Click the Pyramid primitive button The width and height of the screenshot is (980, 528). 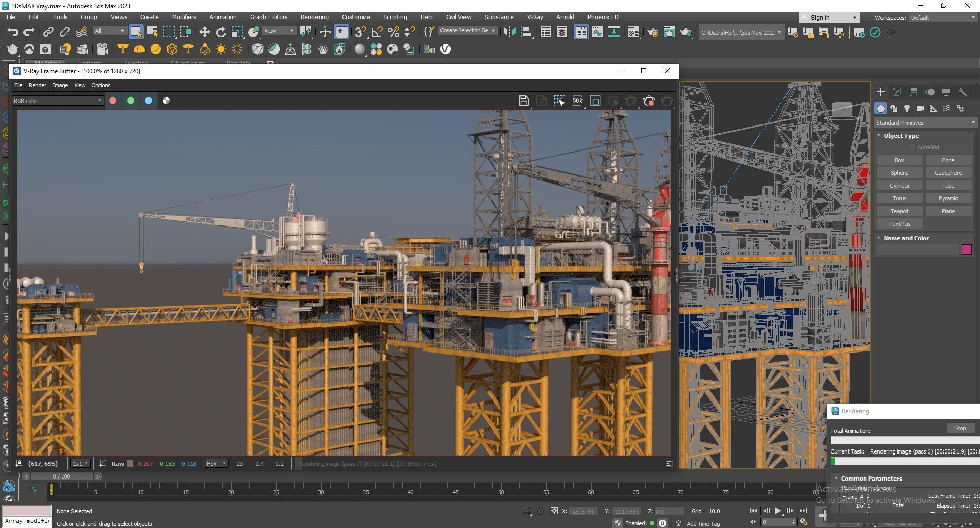[948, 198]
